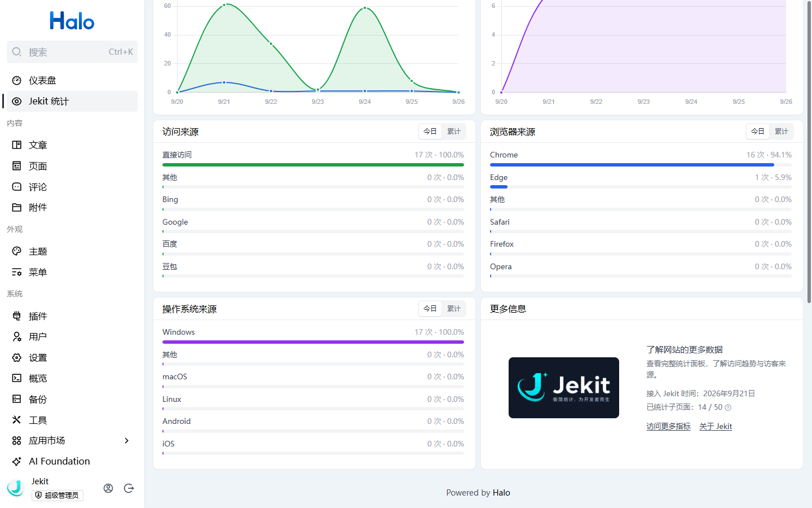Screen dimensions: 812x508
Task: Click the Firefox browser row label
Action: pos(502,244)
